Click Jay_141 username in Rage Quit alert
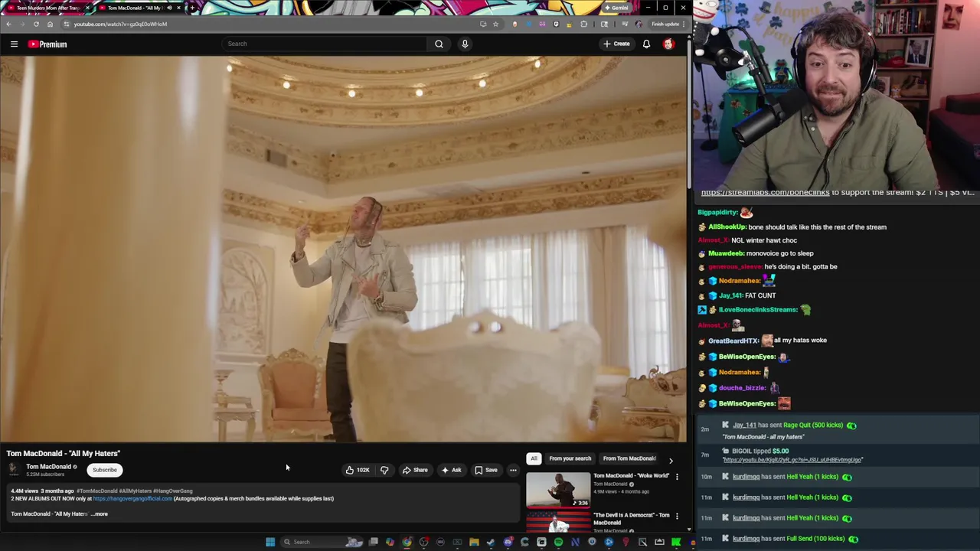The width and height of the screenshot is (980, 551). pyautogui.click(x=744, y=425)
